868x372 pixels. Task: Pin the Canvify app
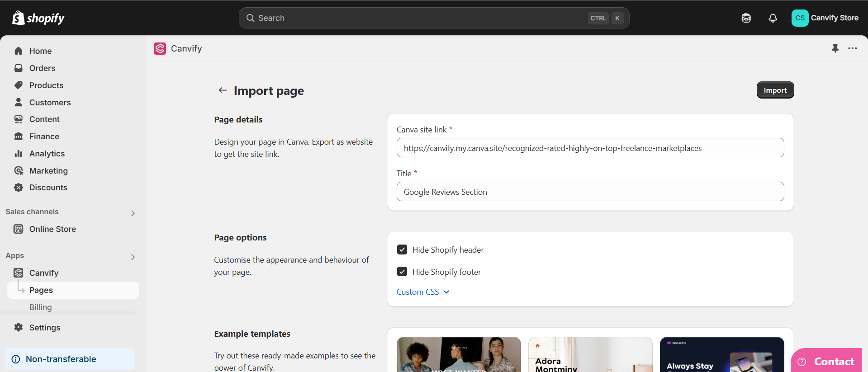(835, 48)
